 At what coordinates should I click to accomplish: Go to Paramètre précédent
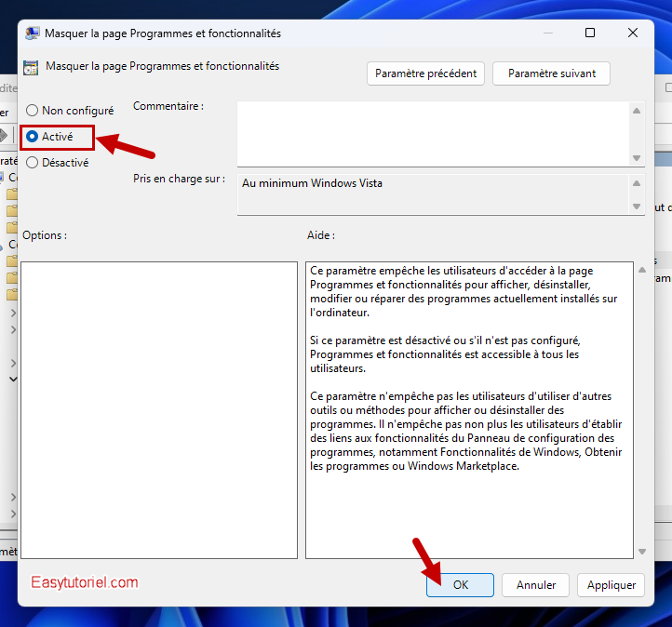(425, 73)
